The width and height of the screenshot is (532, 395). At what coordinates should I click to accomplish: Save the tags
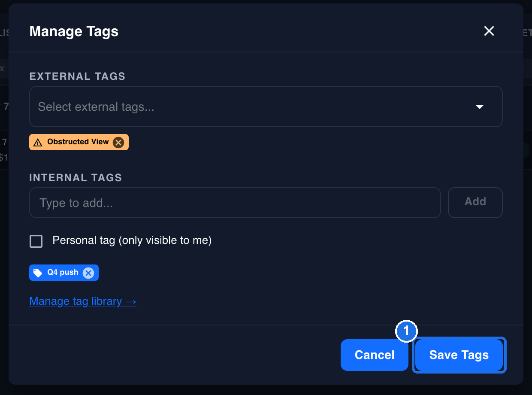[459, 355]
